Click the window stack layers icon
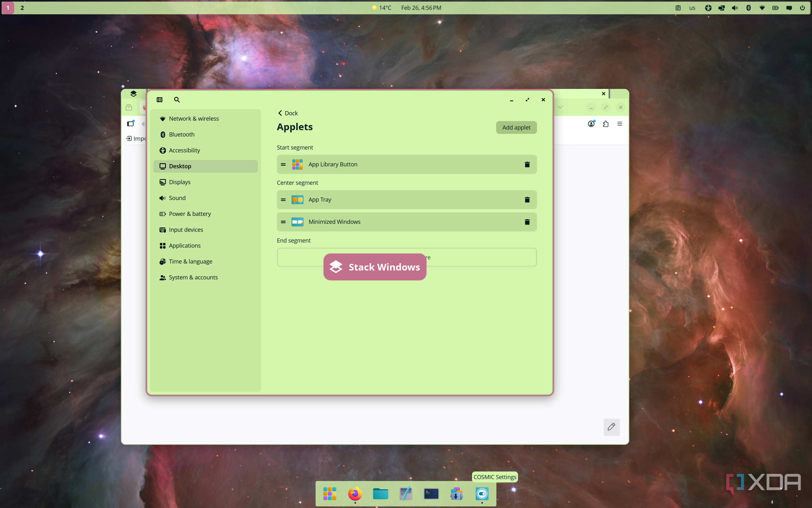 (x=134, y=93)
